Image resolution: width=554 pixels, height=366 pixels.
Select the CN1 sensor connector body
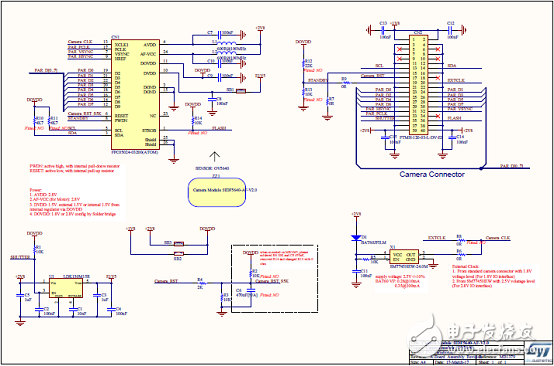pyautogui.click(x=136, y=94)
